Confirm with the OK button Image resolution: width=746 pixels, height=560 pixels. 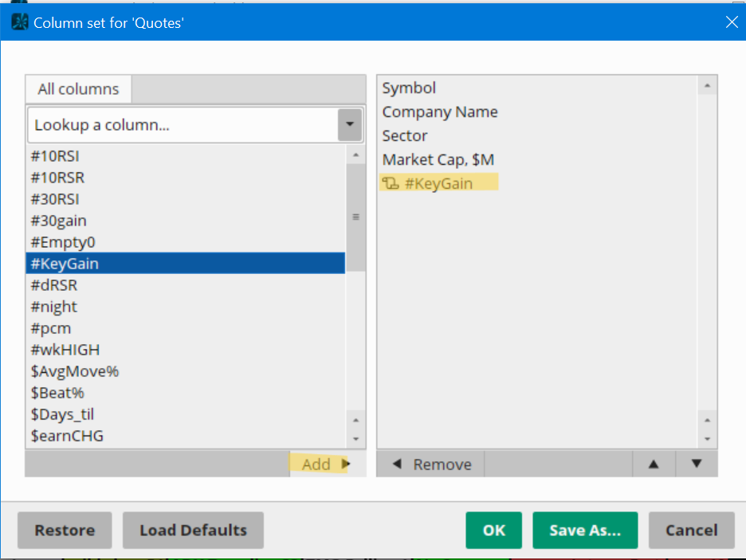494,530
